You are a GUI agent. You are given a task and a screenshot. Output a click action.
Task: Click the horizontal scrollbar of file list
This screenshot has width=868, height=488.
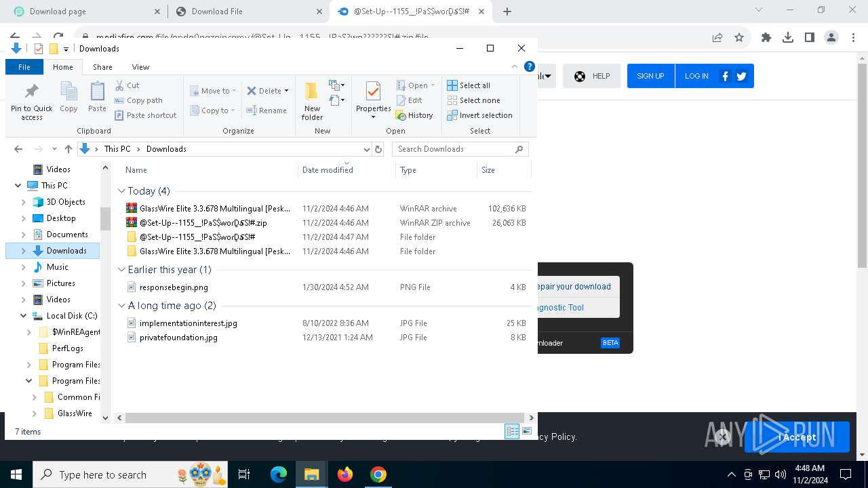(325, 418)
